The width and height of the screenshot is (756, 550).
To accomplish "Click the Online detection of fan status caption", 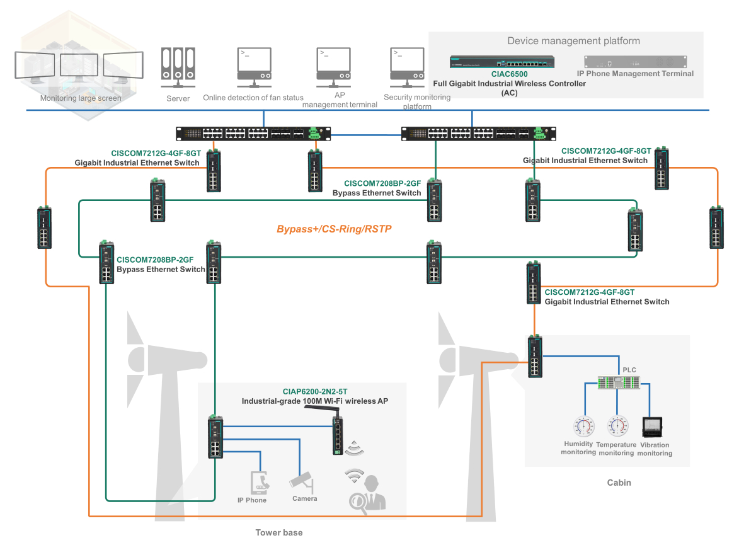I will (253, 98).
